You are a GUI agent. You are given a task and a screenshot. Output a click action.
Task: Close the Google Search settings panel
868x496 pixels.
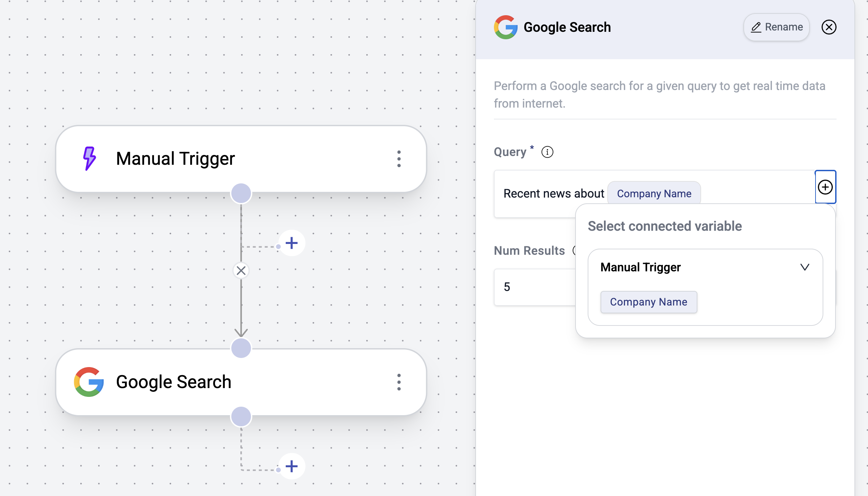(829, 27)
